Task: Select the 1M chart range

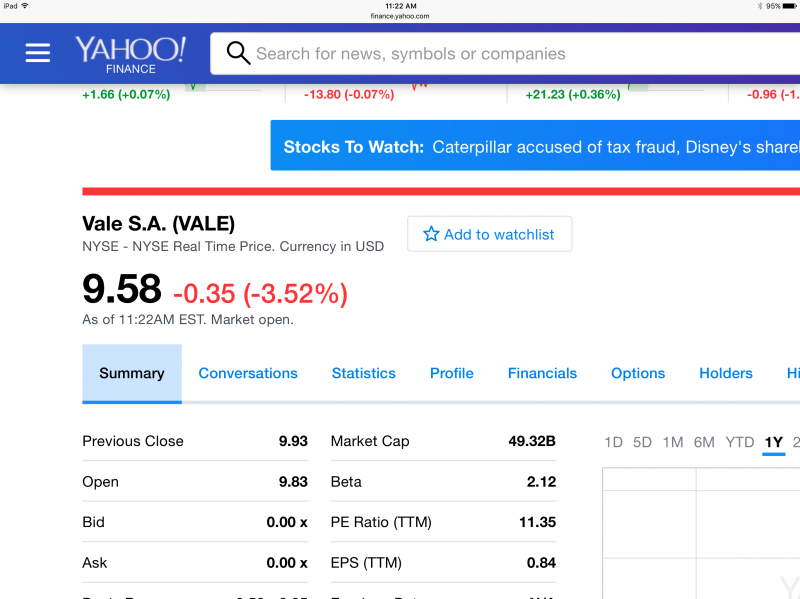Action: (672, 442)
